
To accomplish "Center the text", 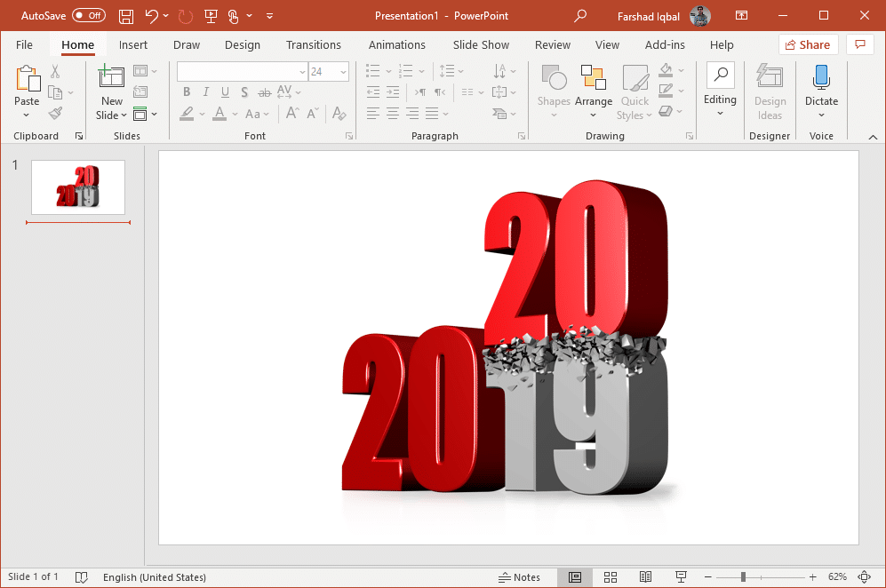I will (392, 114).
